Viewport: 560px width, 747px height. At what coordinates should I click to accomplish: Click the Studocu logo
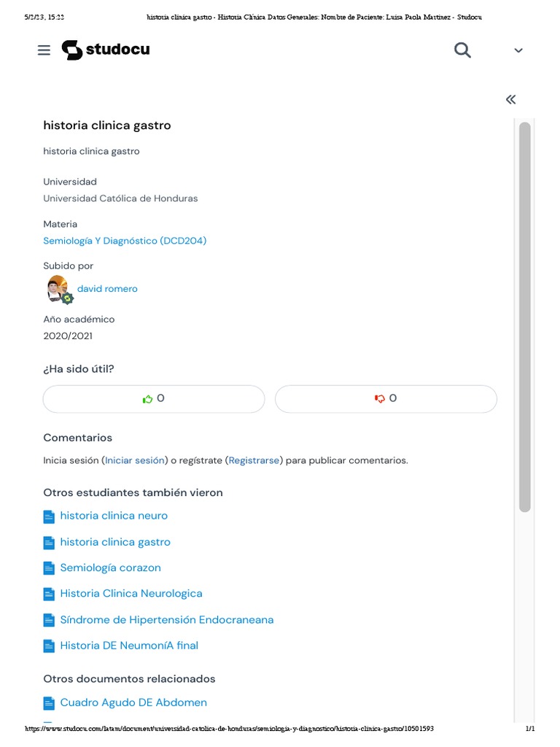coord(106,50)
